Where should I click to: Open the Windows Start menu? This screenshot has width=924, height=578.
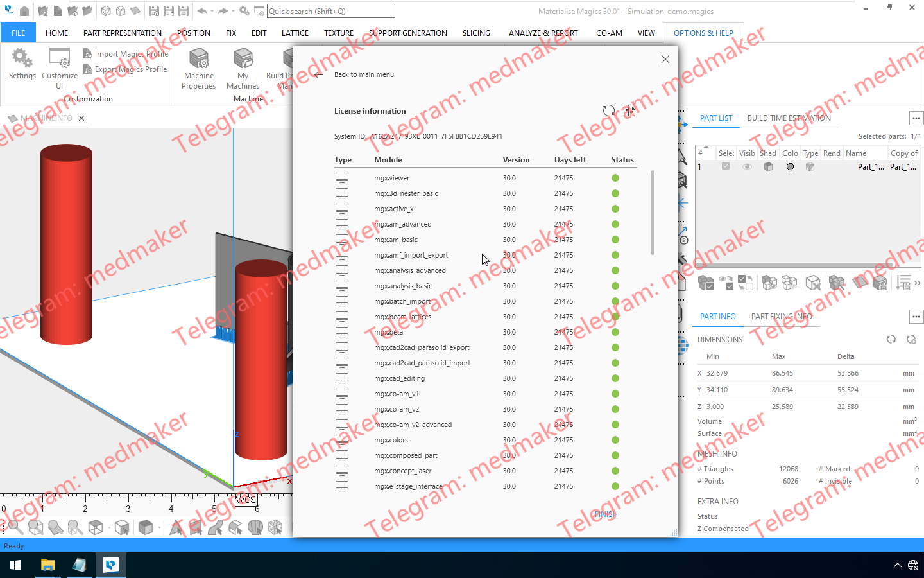pos(15,565)
